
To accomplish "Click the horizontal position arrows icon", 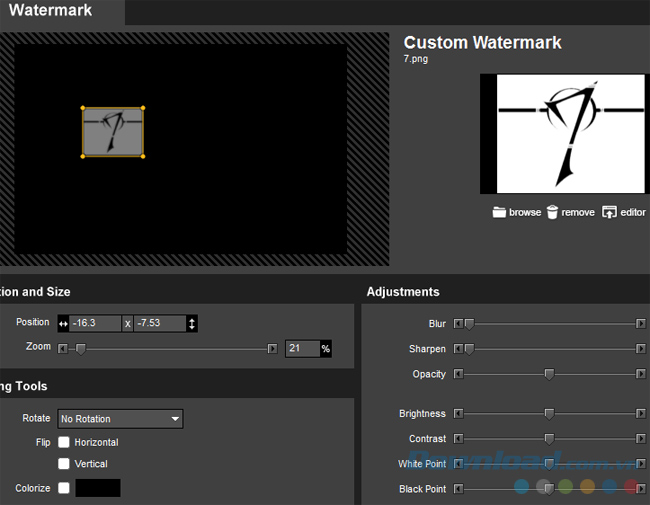I will (x=63, y=323).
